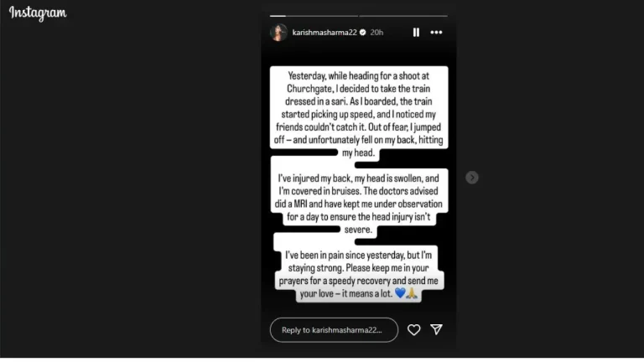Click the word "severe." in the story
This screenshot has width=644, height=362.
click(x=359, y=227)
